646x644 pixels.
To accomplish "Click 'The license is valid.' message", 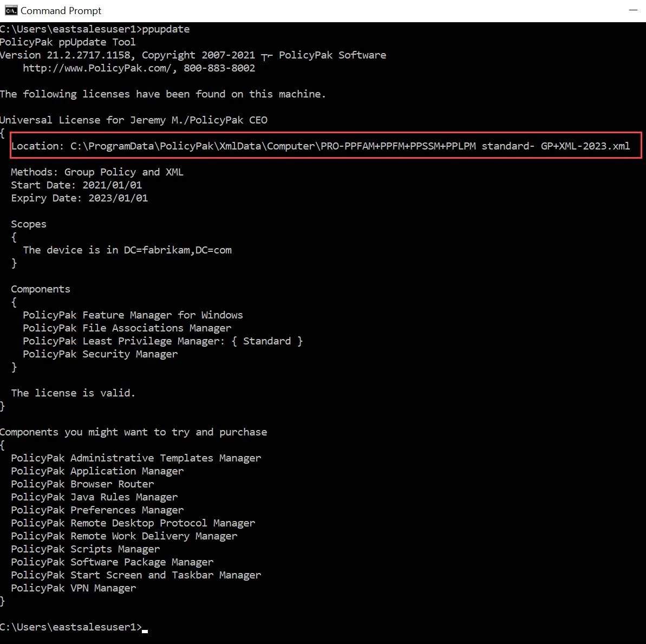I will (73, 393).
